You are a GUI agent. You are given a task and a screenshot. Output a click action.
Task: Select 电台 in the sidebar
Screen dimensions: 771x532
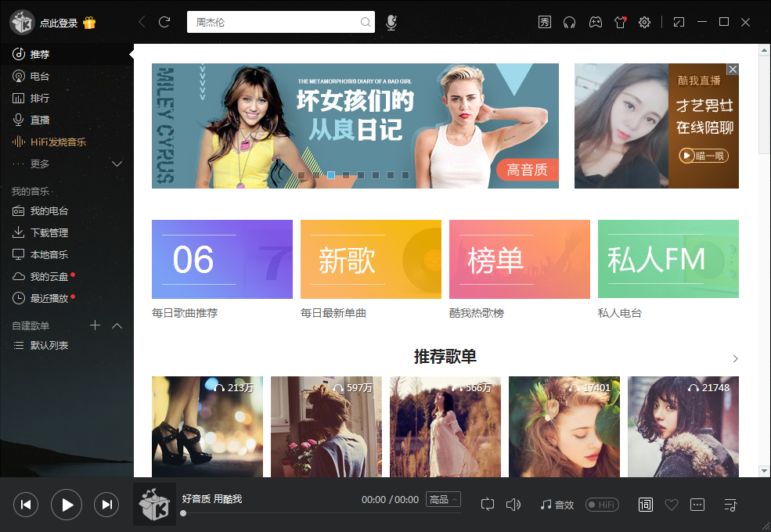coord(67,76)
